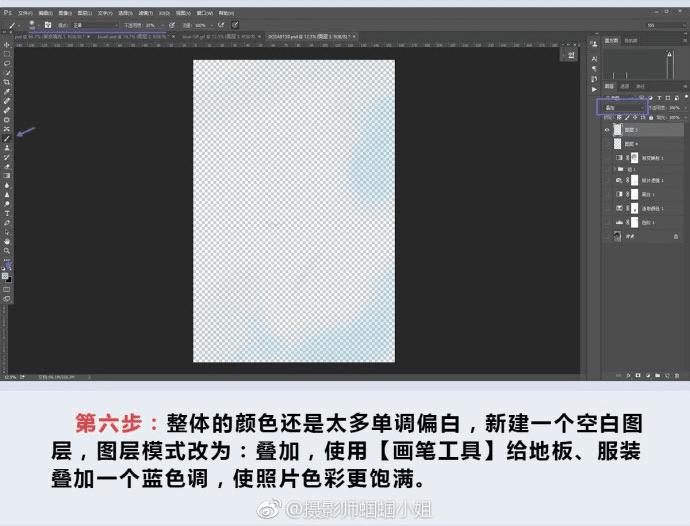The image size is (690, 526).
Task: Click the brush opacity 20% field
Action: click(x=151, y=26)
